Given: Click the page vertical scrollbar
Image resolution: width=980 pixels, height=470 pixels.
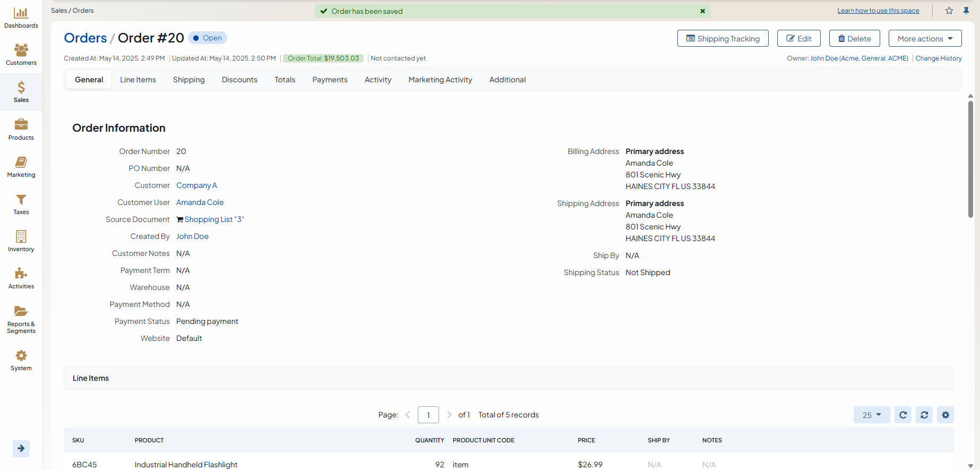Looking at the screenshot, I should (970, 159).
